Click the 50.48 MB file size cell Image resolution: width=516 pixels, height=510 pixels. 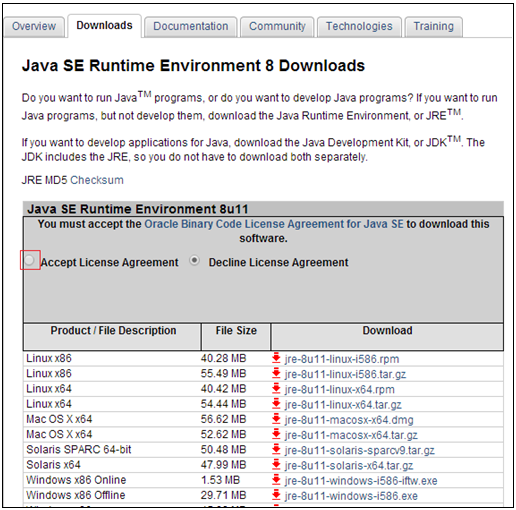pos(223,449)
